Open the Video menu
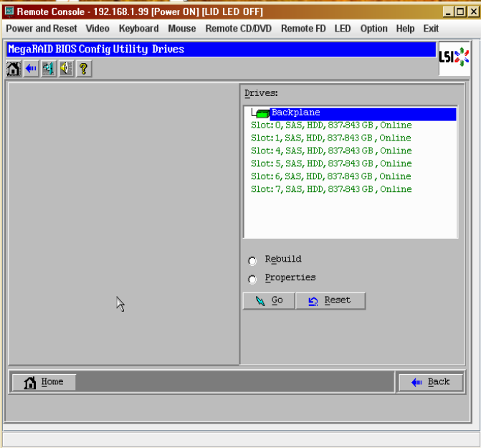This screenshot has width=481, height=448. tap(97, 29)
